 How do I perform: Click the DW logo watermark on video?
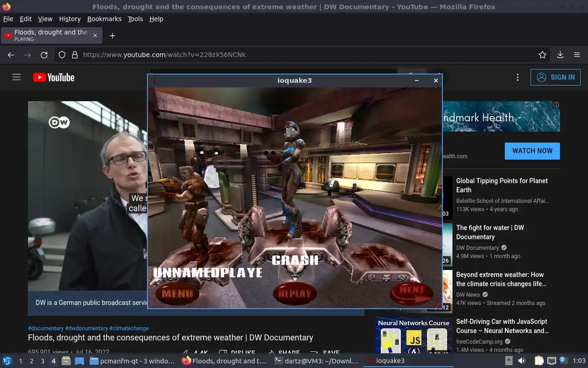[59, 122]
